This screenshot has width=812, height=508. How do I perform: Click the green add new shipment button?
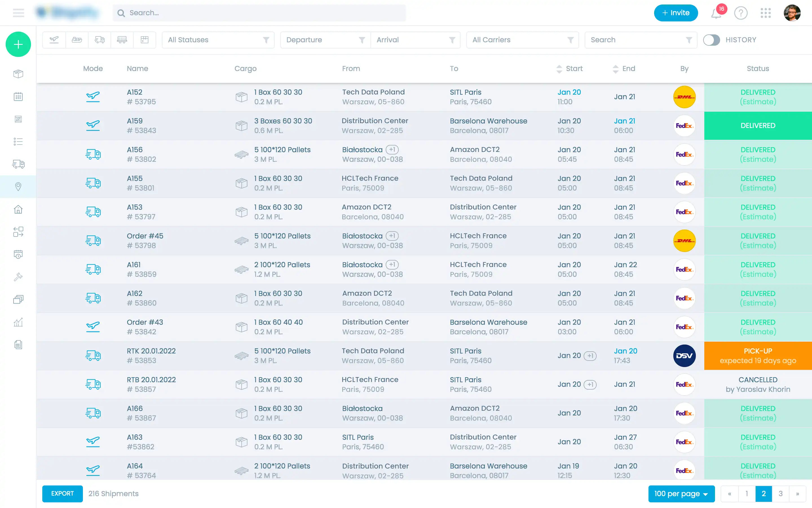[18, 44]
